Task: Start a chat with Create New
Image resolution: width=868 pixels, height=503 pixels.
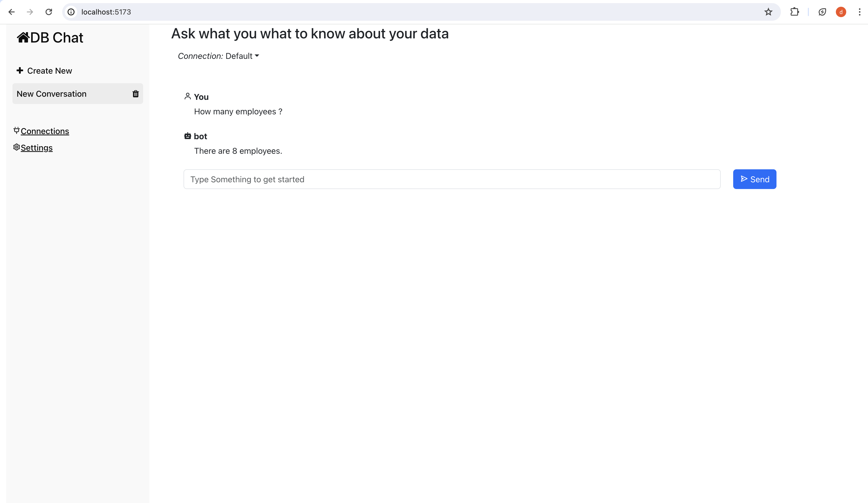Action: pos(49,71)
